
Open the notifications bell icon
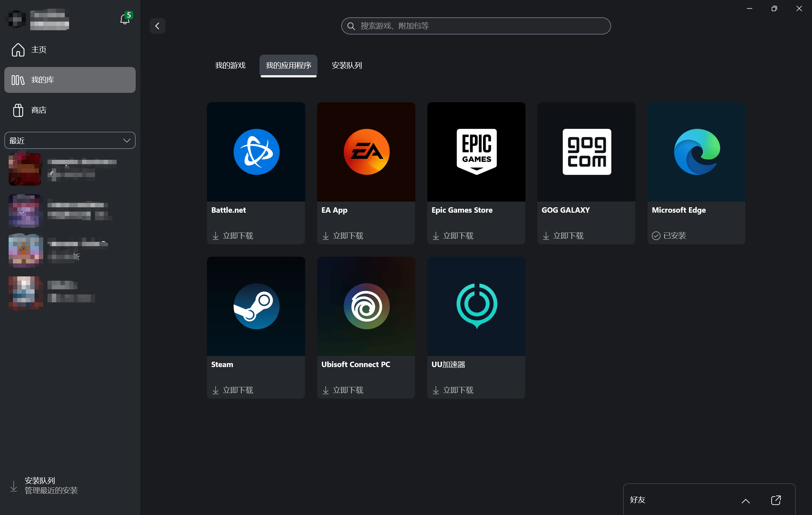tap(125, 19)
